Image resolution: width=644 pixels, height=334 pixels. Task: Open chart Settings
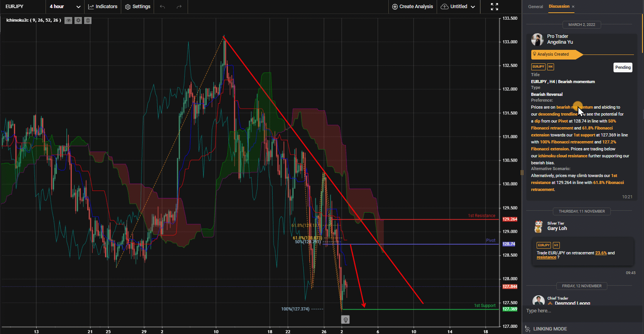pos(138,7)
